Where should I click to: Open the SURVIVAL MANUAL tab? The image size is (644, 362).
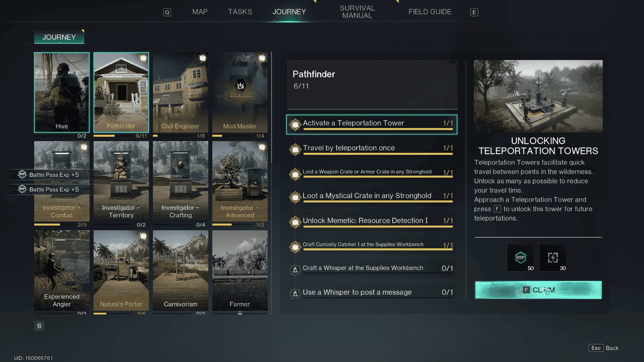point(357,12)
